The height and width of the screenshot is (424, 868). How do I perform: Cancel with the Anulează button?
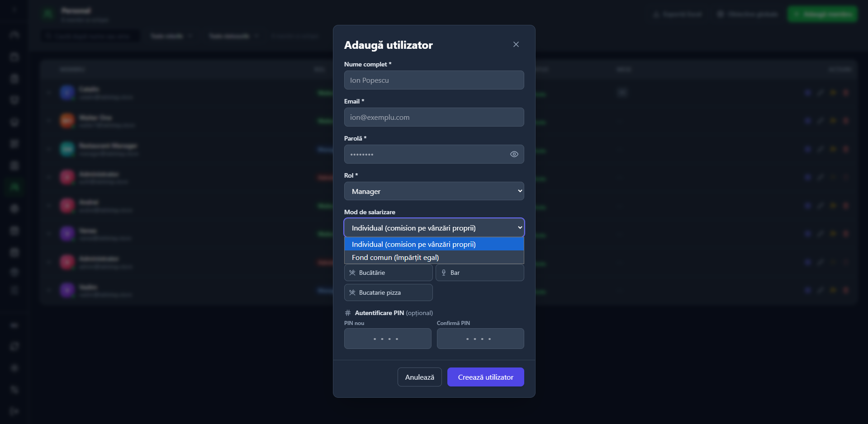click(419, 377)
